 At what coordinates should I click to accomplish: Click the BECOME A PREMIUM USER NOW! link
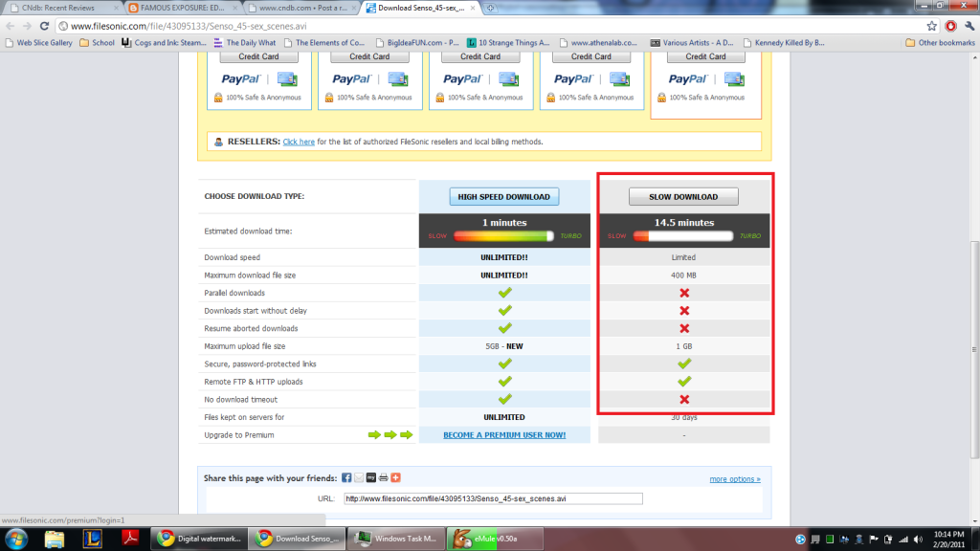click(x=504, y=435)
